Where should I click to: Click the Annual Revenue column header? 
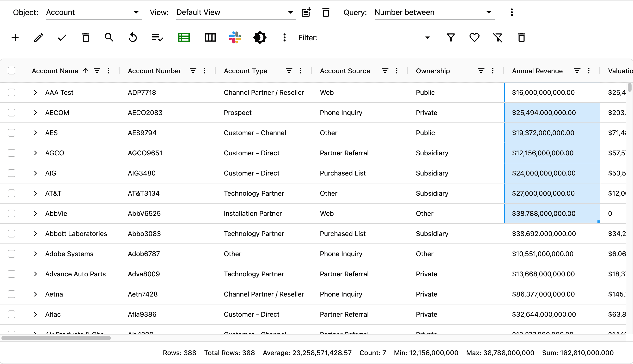tap(537, 71)
